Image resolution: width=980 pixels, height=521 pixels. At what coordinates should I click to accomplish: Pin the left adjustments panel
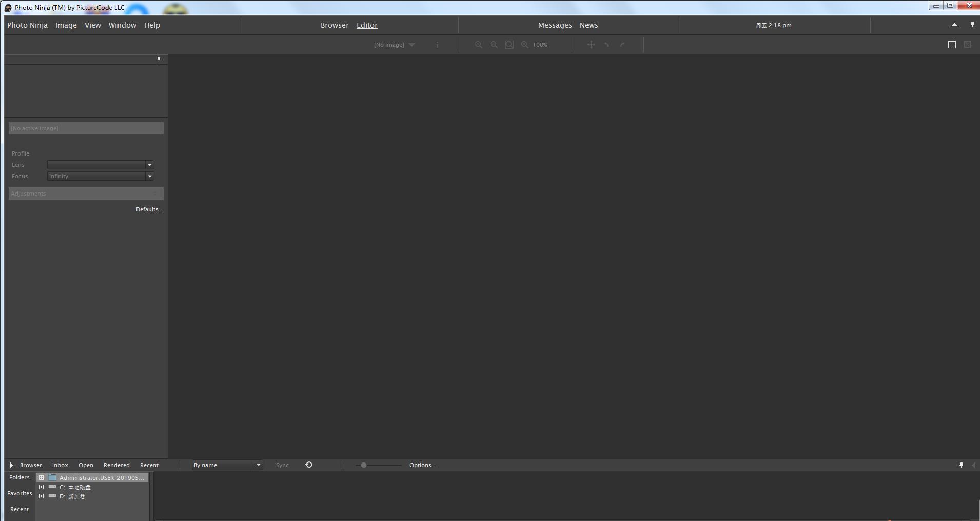[x=159, y=60]
